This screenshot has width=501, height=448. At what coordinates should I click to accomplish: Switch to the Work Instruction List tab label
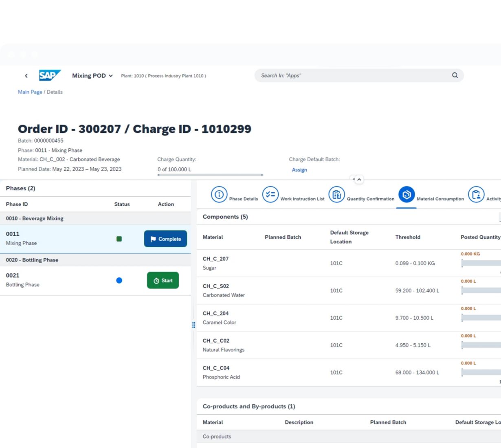tap(302, 199)
